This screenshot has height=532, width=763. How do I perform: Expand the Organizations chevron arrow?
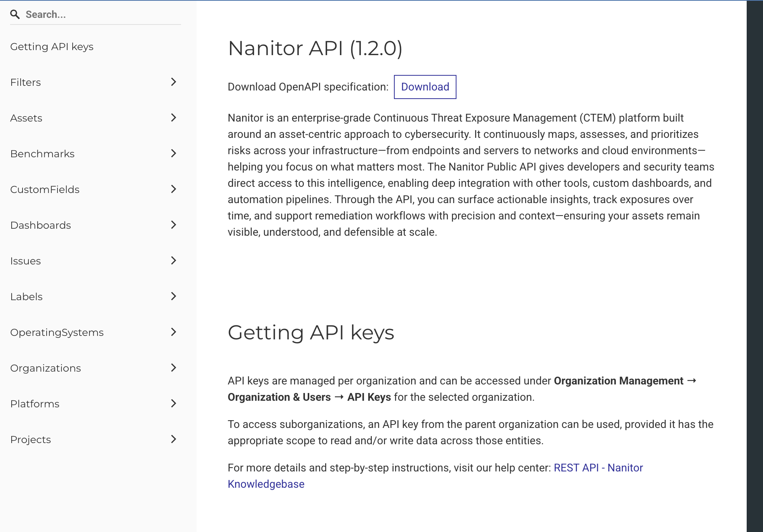coord(174,368)
